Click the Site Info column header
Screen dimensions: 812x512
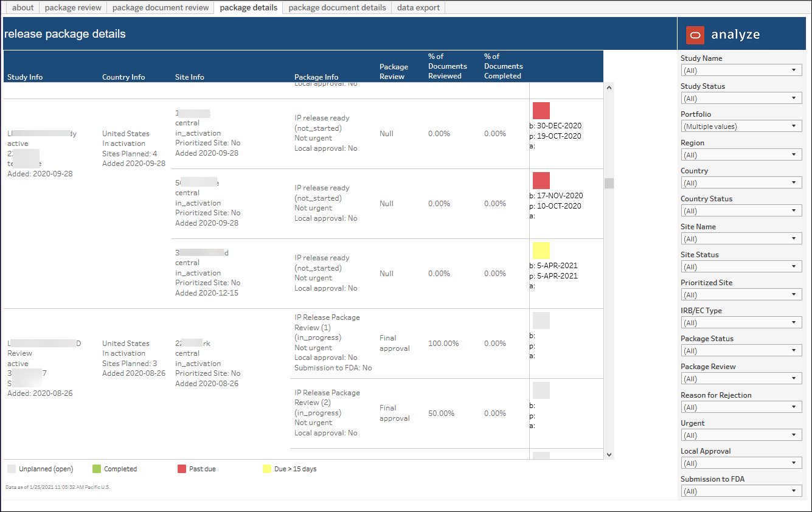190,77
